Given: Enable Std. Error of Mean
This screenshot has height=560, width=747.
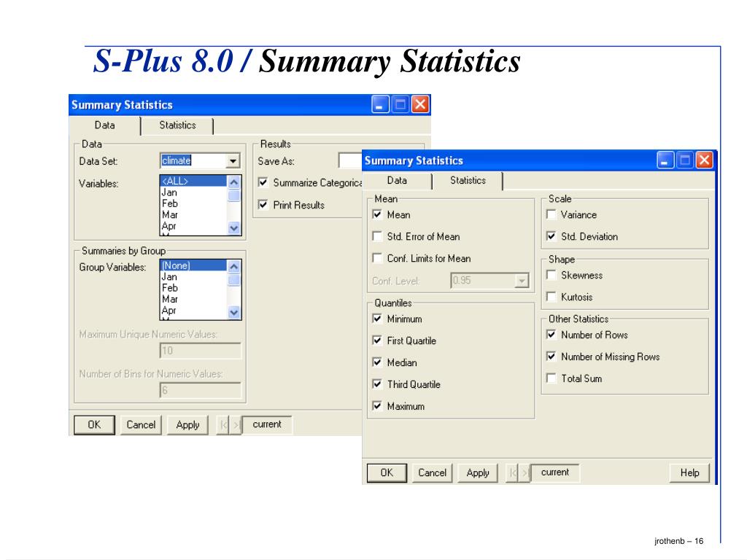Looking at the screenshot, I should click(377, 236).
